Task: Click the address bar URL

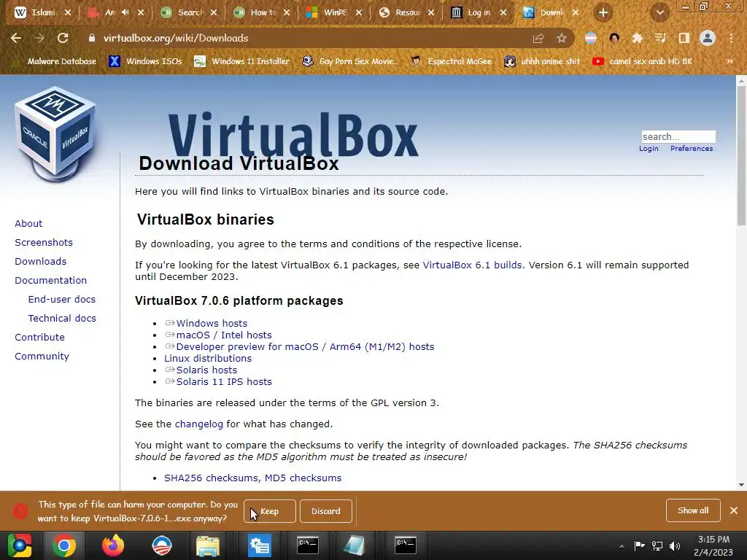Action: coord(176,38)
